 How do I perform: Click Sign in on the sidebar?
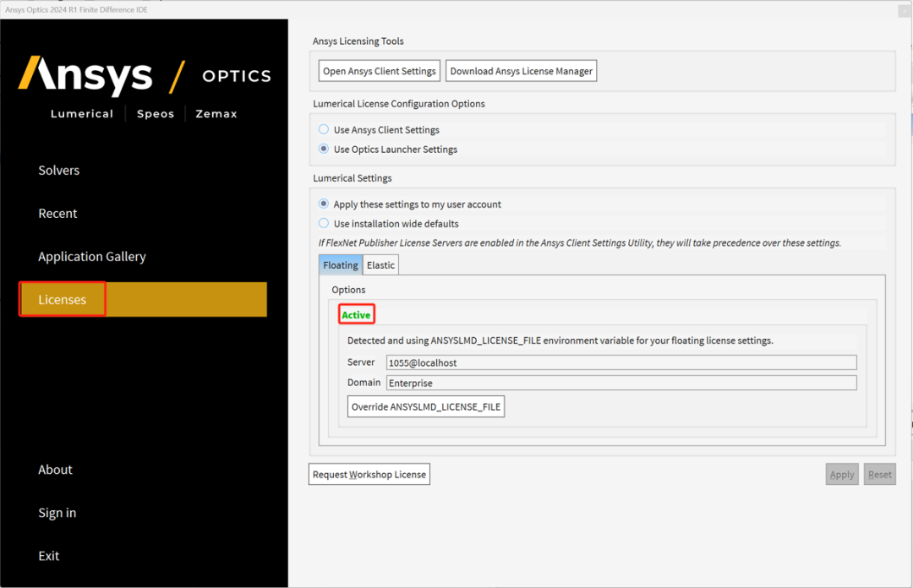click(57, 513)
